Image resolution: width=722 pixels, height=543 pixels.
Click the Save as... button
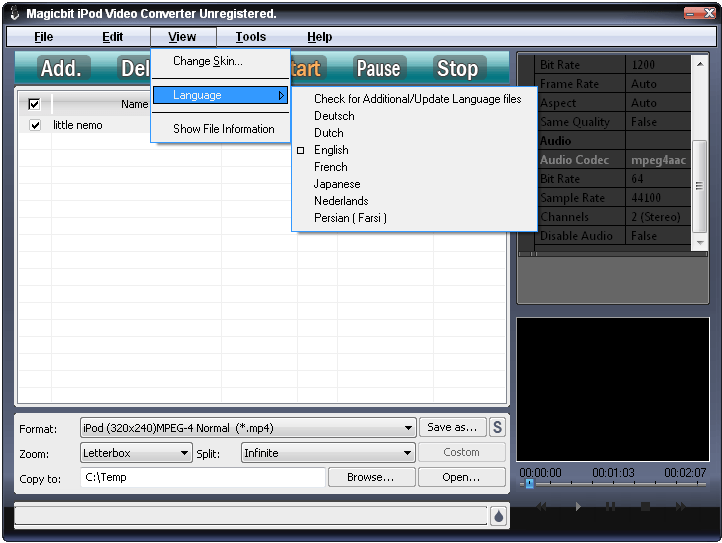point(452,427)
